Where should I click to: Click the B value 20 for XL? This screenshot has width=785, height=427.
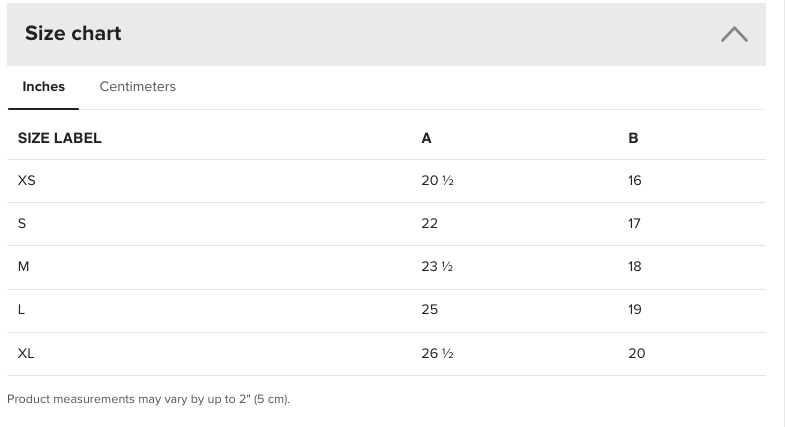tap(637, 354)
